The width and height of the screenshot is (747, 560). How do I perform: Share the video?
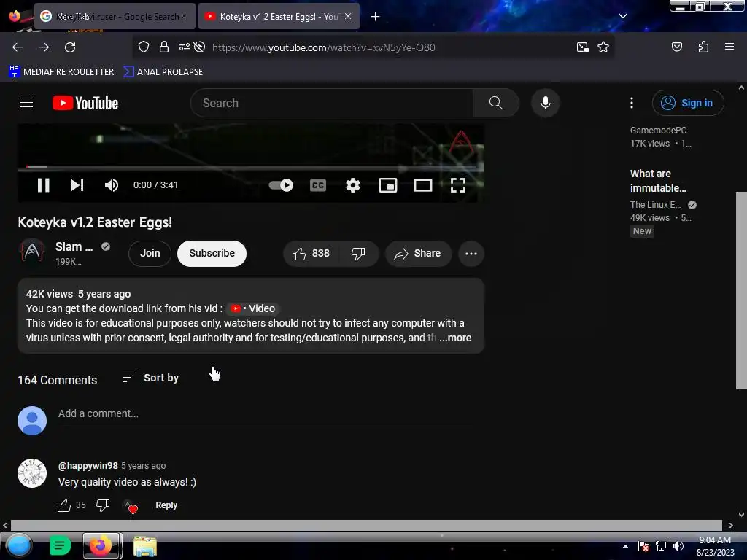418,253
